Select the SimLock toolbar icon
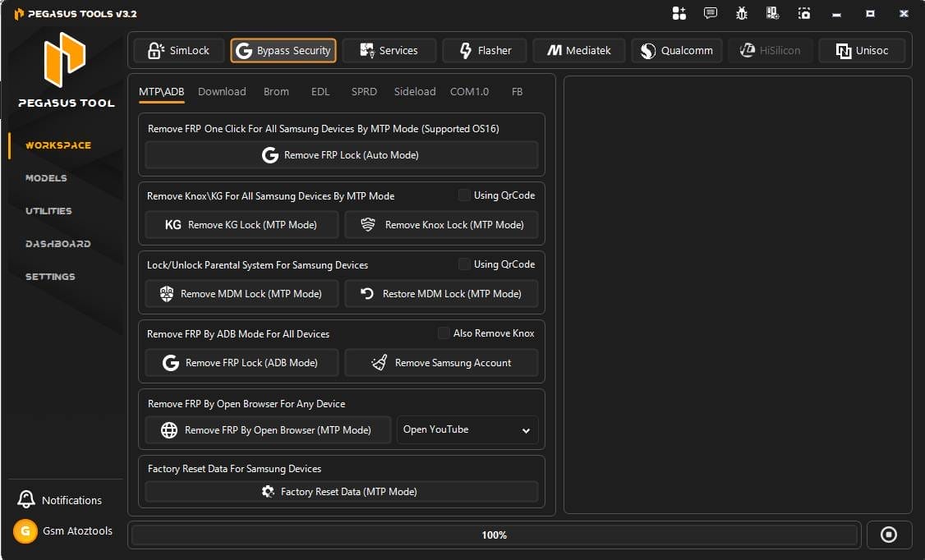The height and width of the screenshot is (560, 925). pyautogui.click(x=178, y=50)
